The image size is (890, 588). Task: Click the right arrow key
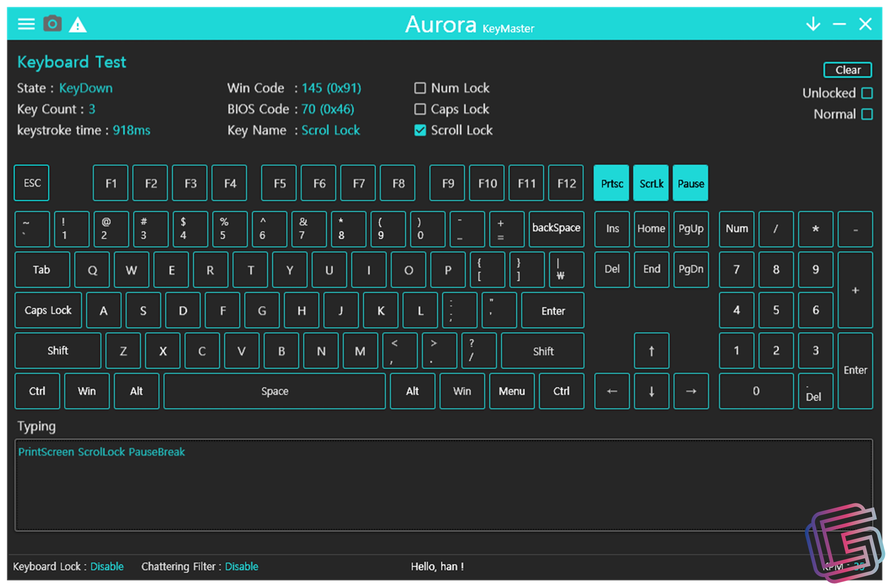691,391
